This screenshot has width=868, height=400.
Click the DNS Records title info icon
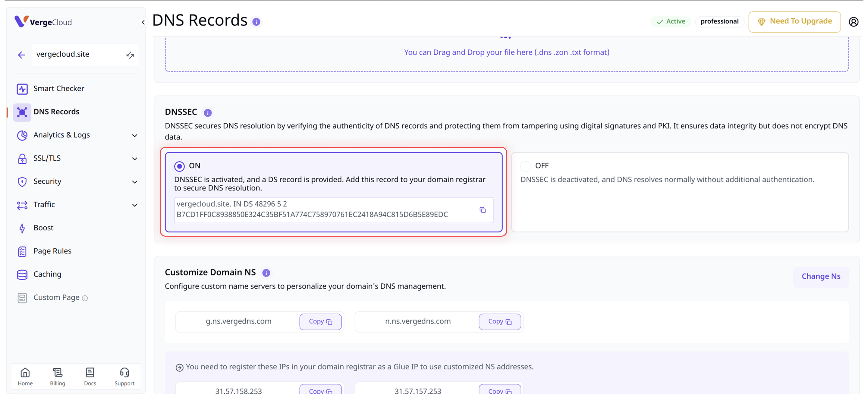tap(256, 22)
